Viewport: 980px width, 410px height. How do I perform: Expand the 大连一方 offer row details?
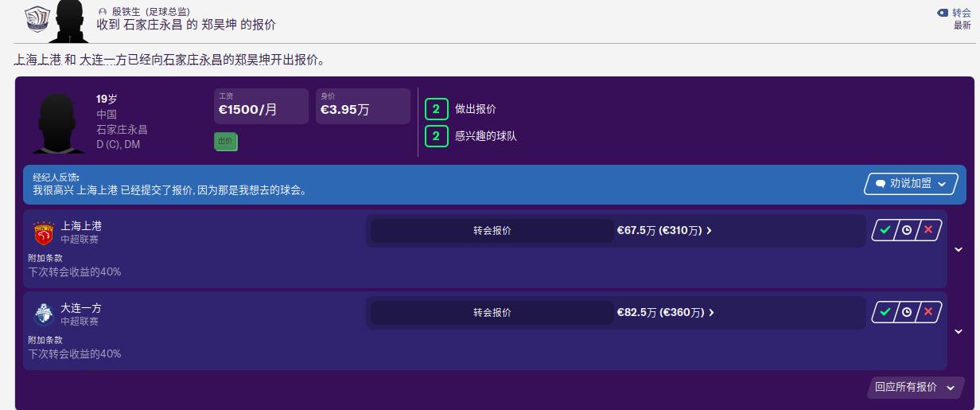coord(959,331)
